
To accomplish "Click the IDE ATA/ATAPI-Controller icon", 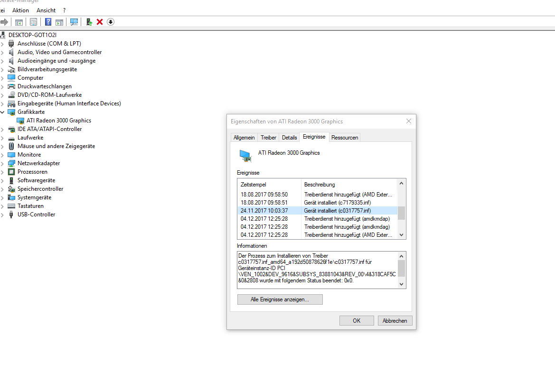I will click(x=11, y=129).
